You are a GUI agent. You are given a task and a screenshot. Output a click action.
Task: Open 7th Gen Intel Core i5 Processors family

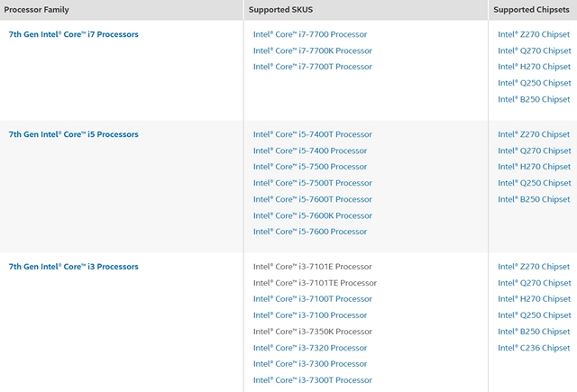pos(73,134)
